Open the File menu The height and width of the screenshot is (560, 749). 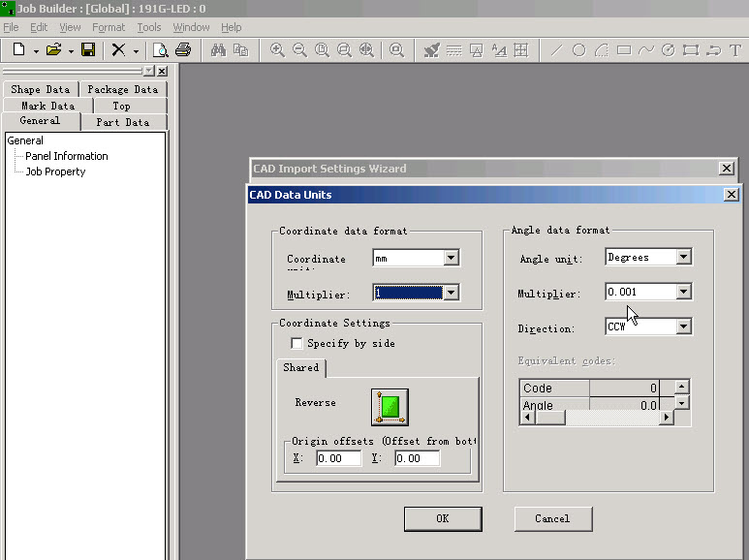(11, 27)
